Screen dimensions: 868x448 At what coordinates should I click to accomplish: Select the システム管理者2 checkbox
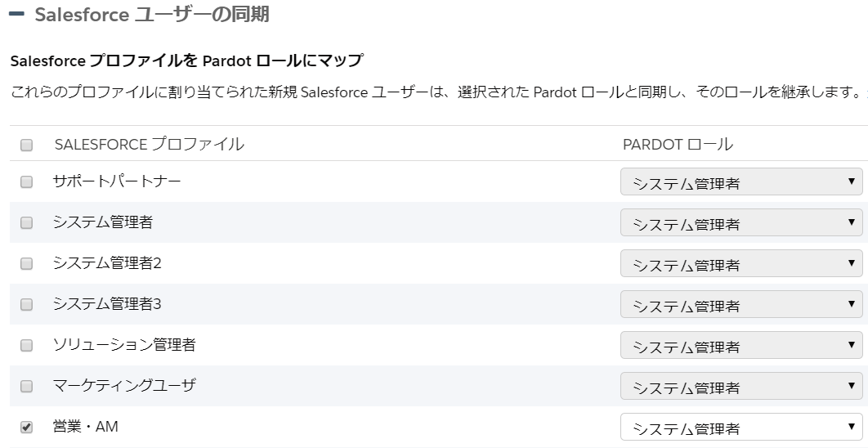point(27,263)
